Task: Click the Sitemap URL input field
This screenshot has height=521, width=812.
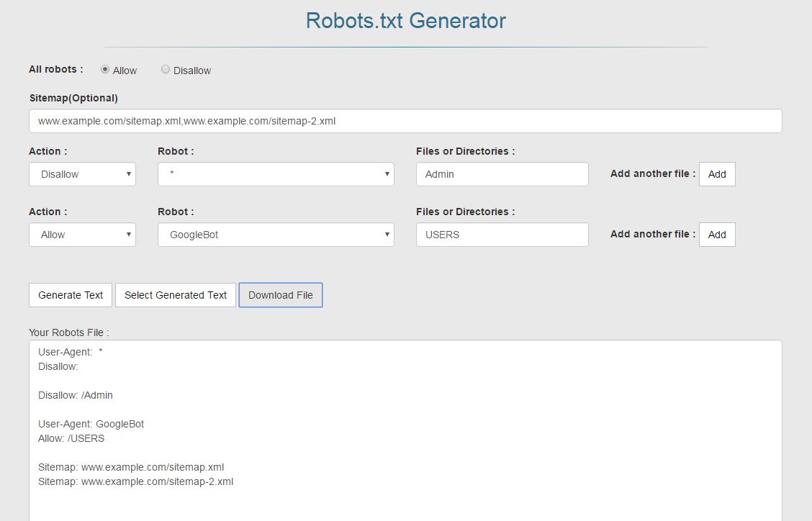Action: tap(405, 121)
